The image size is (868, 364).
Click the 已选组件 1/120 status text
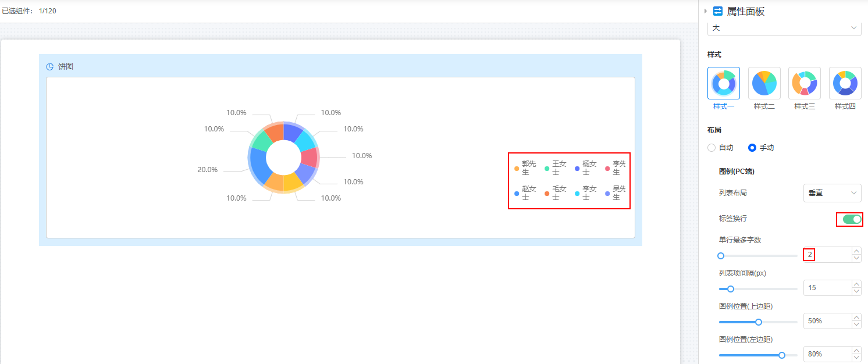[x=29, y=11]
